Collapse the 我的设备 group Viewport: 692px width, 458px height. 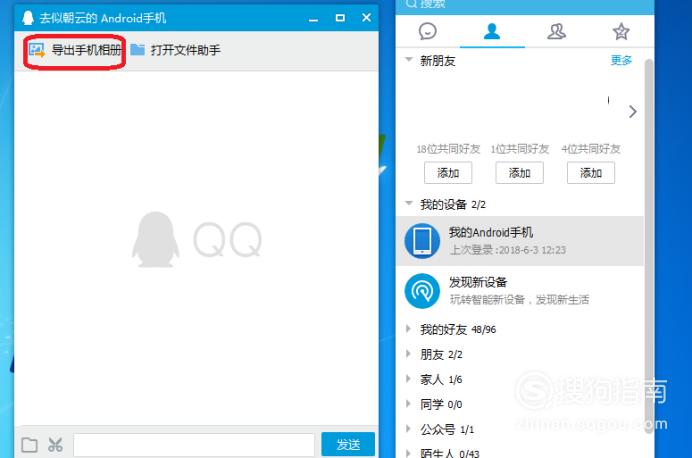point(409,203)
